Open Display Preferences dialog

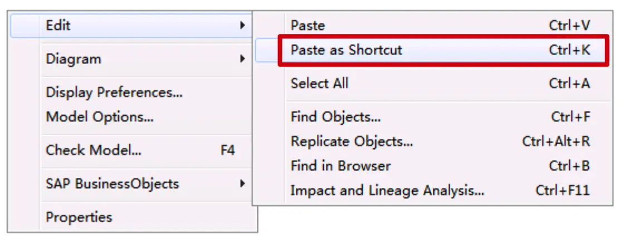pos(131,92)
